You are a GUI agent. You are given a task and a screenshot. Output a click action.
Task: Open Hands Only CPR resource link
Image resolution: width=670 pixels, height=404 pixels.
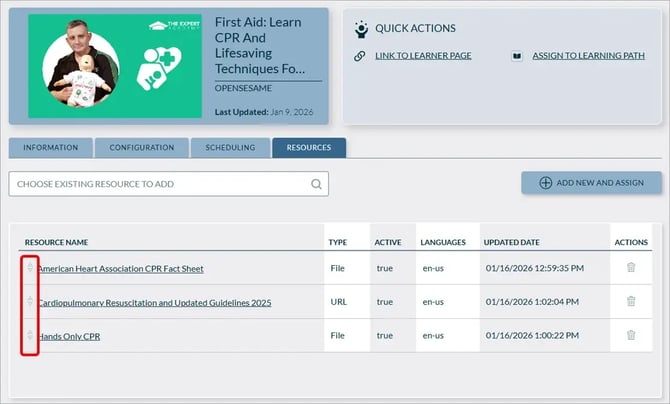69,337
